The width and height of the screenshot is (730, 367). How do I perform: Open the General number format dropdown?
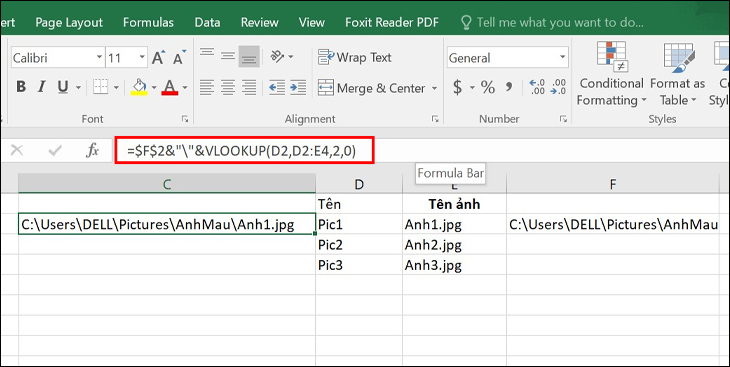(562, 58)
